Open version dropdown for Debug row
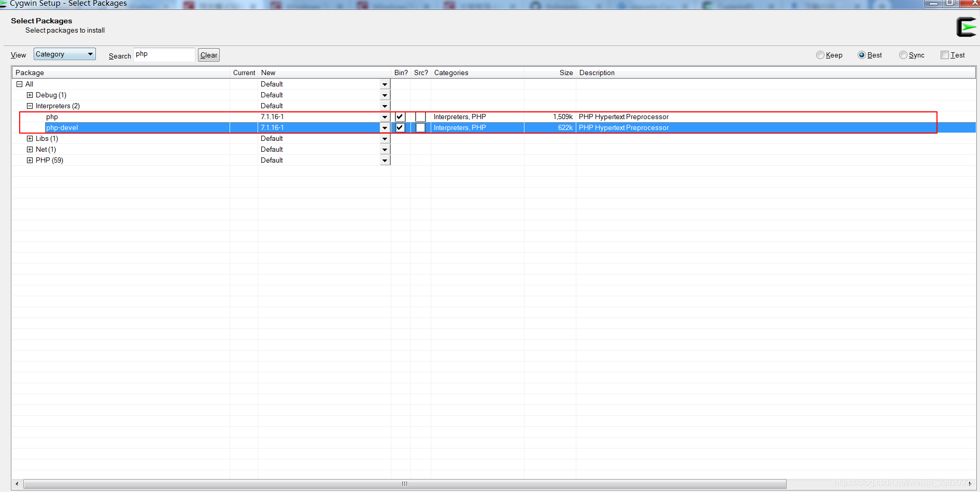This screenshot has height=492, width=980. pyautogui.click(x=385, y=95)
